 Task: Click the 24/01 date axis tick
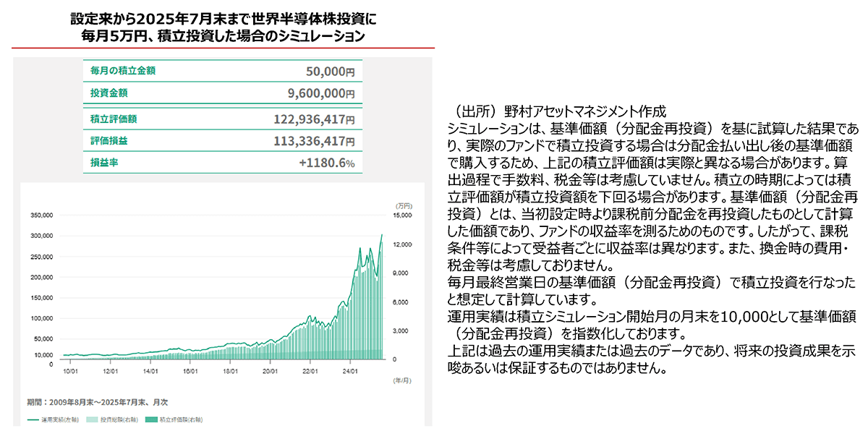(x=351, y=370)
